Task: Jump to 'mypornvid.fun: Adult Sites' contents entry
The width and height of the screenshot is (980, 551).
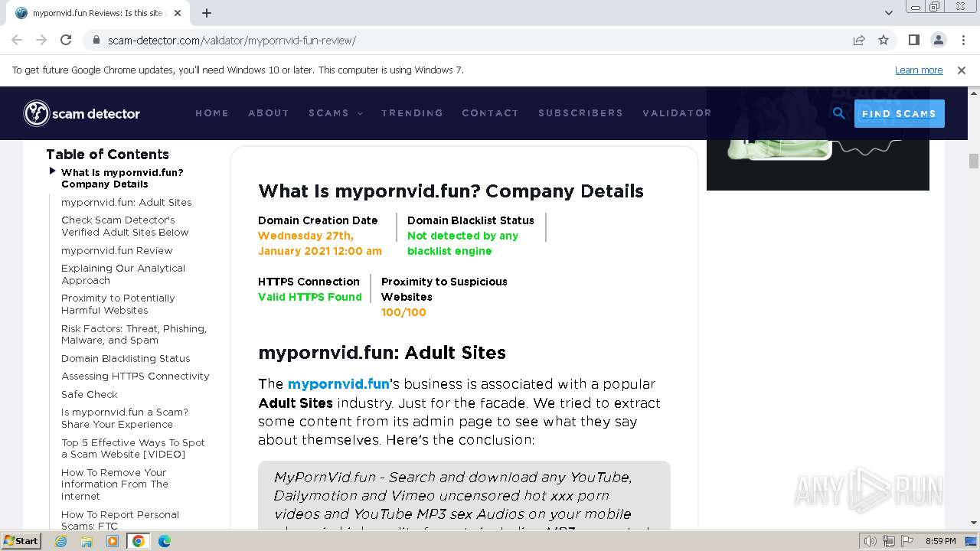Action: coord(126,202)
